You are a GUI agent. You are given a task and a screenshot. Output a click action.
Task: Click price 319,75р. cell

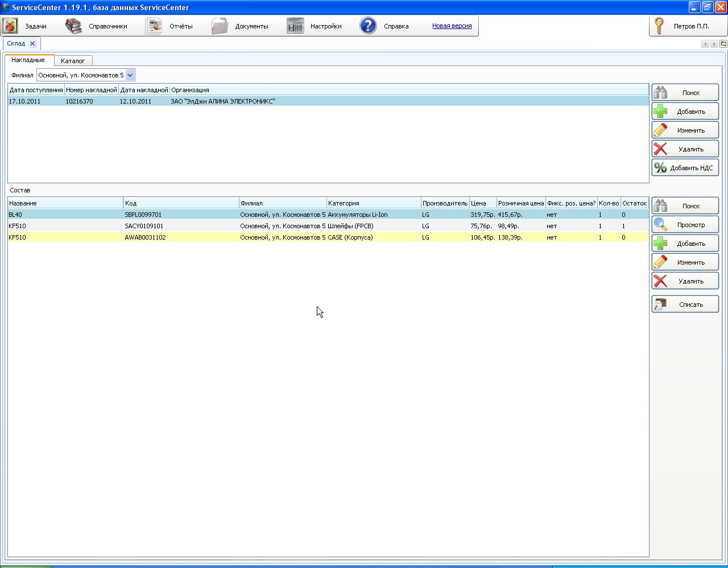(x=483, y=215)
